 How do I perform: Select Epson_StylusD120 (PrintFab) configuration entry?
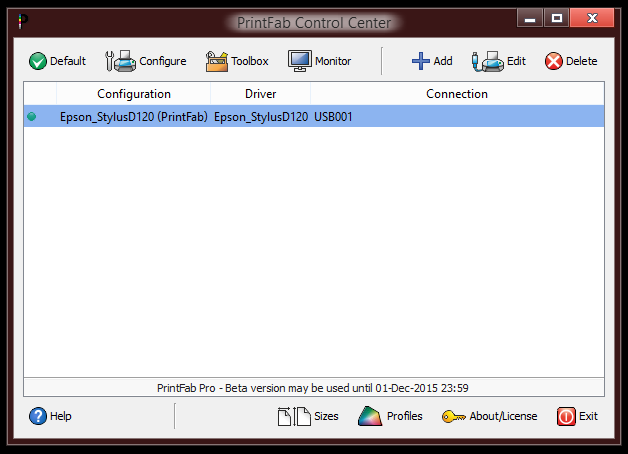pyautogui.click(x=134, y=117)
